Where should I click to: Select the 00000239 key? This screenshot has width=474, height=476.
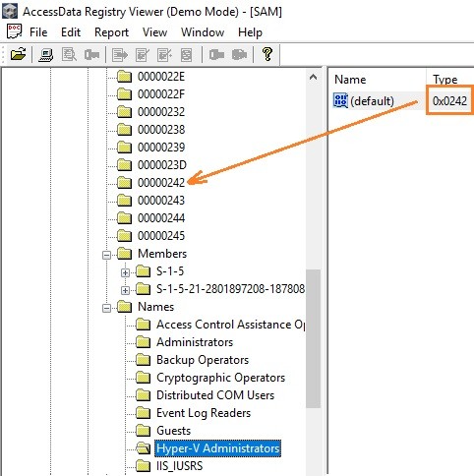point(161,148)
